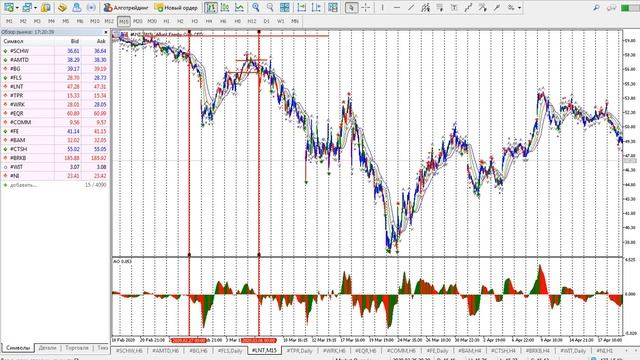Select the text label tool
Image resolution: width=640 pixels, height=360 pixels.
pos(454,7)
